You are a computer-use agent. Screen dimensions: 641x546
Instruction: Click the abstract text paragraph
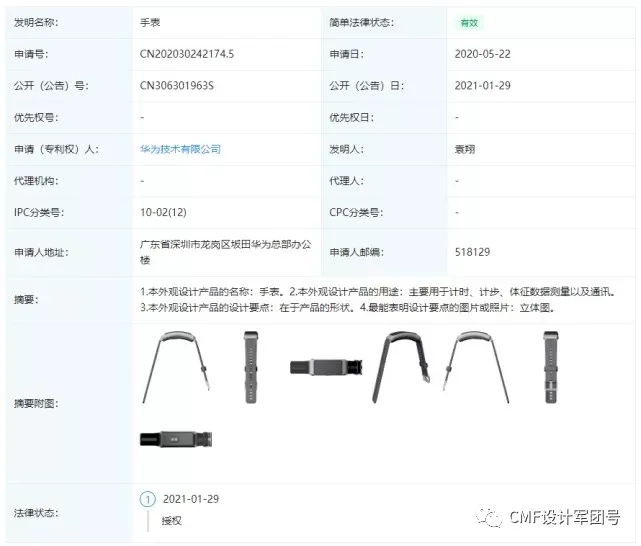(378, 300)
